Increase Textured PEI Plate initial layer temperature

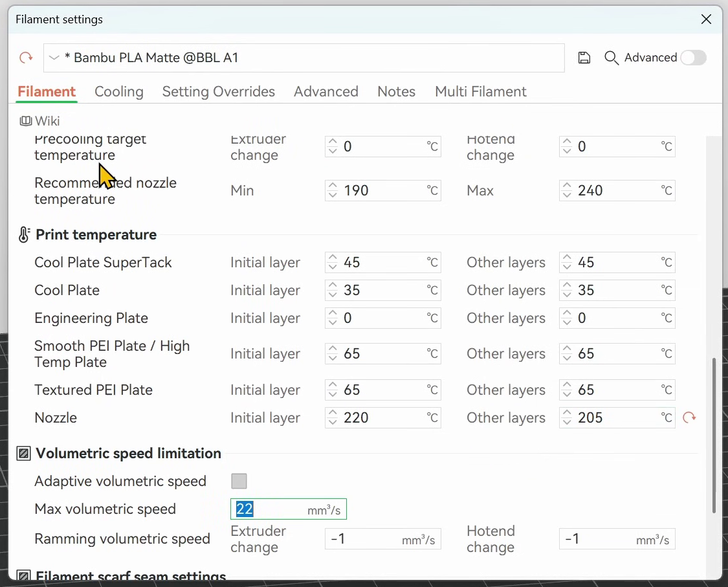pos(333,386)
